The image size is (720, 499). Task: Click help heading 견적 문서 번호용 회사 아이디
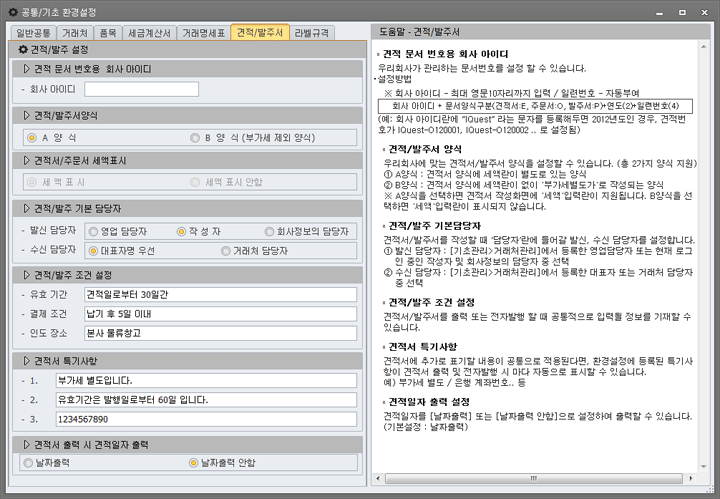[x=445, y=54]
